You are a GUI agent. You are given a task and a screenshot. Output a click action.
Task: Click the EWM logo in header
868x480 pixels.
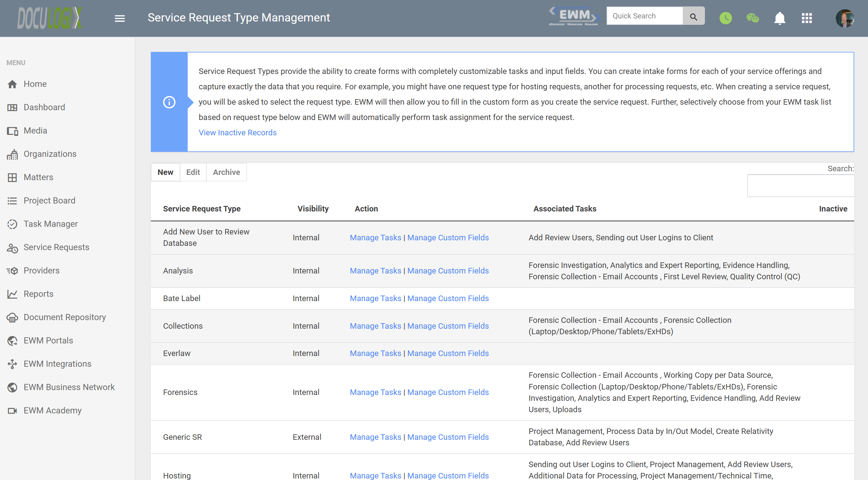point(574,16)
